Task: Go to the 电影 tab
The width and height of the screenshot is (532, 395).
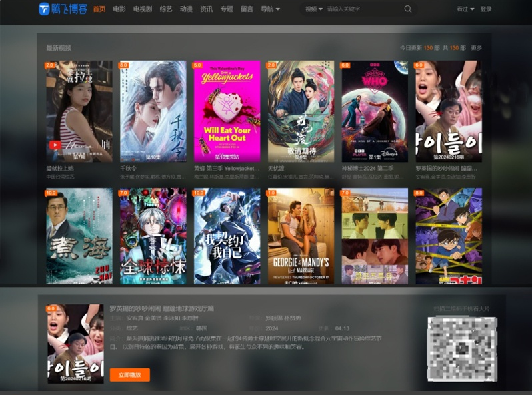Action: (x=119, y=9)
